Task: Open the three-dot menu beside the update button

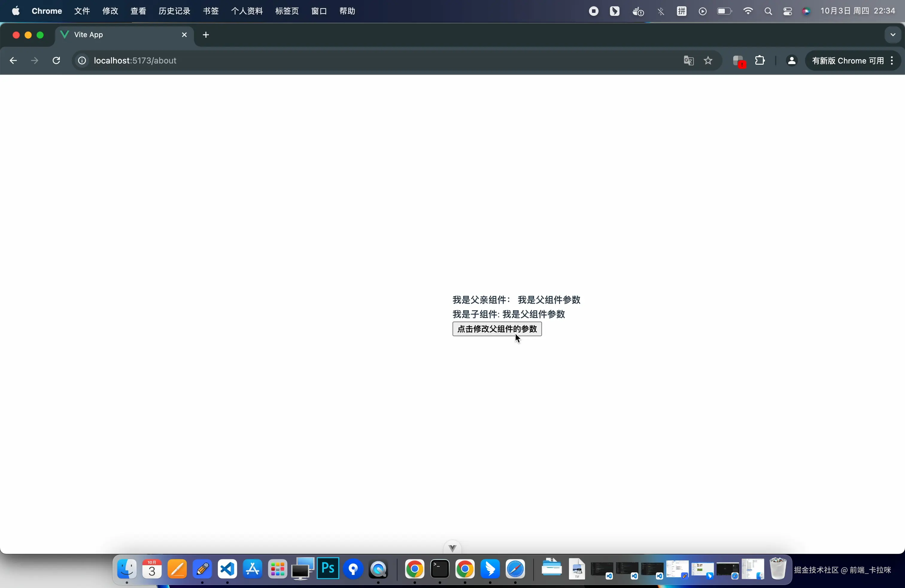Action: [892, 61]
